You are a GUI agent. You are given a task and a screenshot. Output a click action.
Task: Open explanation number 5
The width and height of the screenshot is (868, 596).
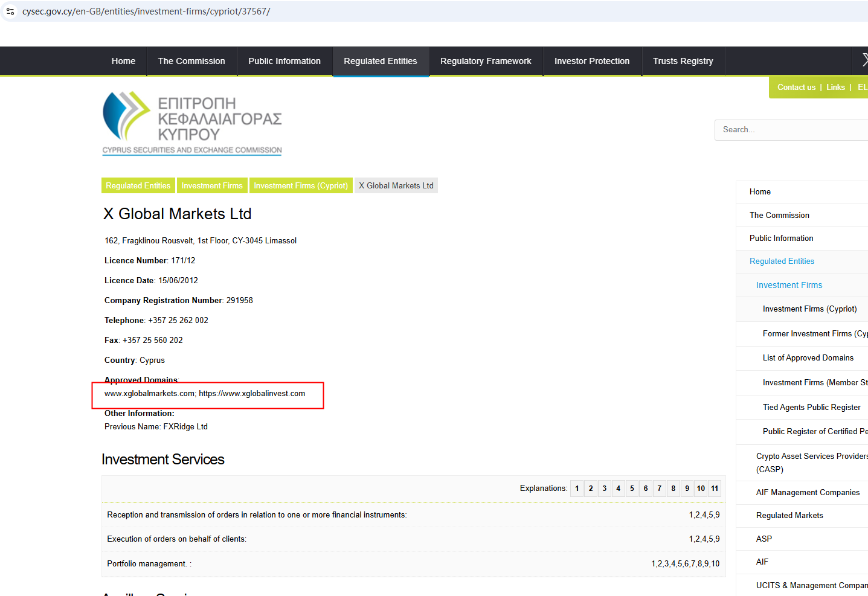point(632,489)
